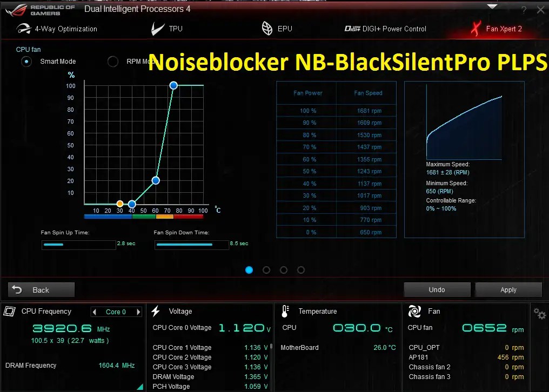Click the TPU checkmark icon
The height and width of the screenshot is (392, 549).
coord(157,29)
